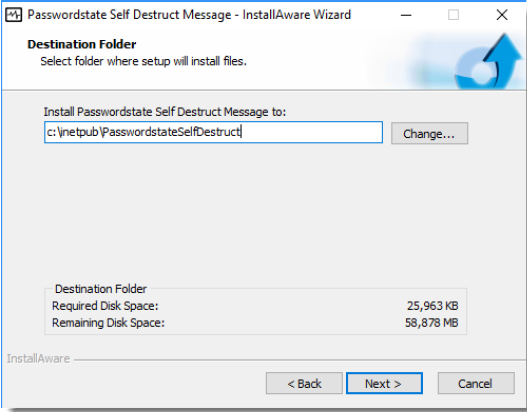Click the 25,963 KB required space value
Screen dimensions: 527x412
(x=433, y=306)
